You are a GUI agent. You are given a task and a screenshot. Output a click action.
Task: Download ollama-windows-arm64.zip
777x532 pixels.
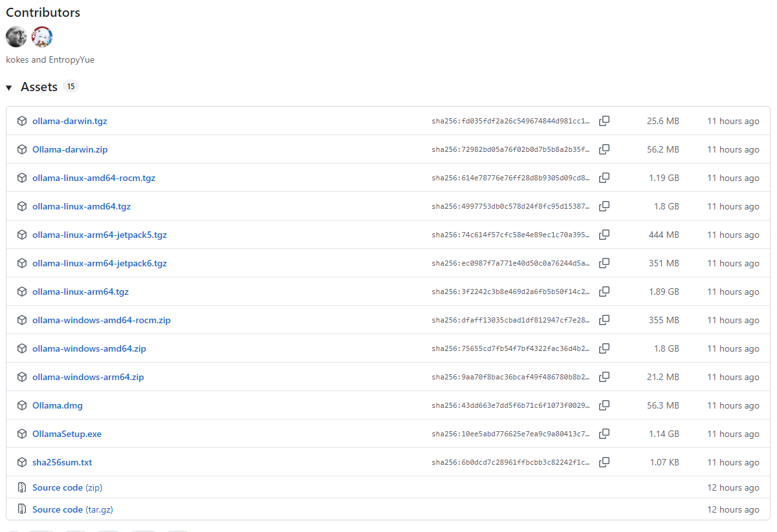(88, 377)
